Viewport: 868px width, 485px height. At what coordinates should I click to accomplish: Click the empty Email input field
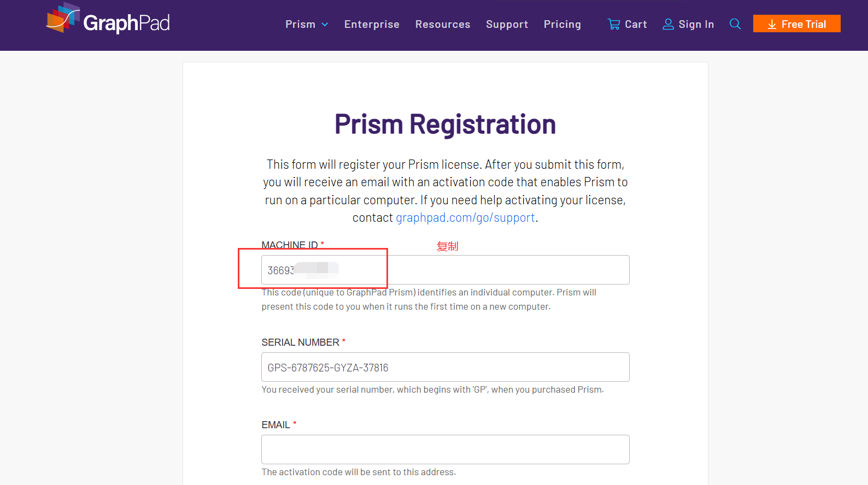pos(445,449)
